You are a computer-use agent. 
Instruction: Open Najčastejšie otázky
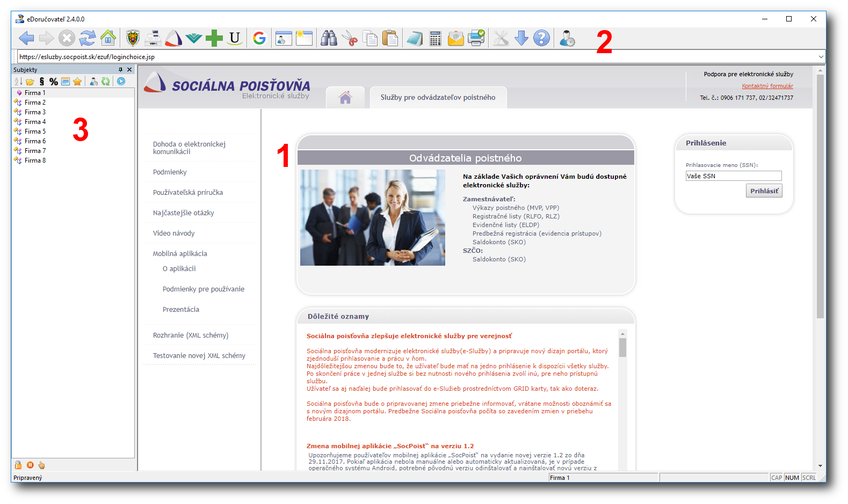tap(183, 213)
